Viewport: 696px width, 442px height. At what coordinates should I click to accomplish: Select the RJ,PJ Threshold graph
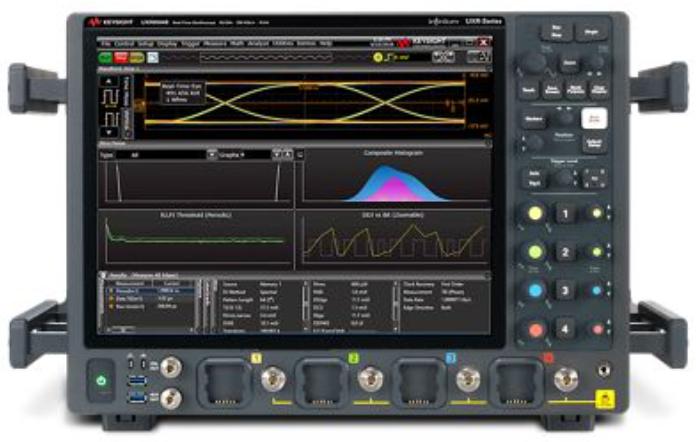coord(195,240)
